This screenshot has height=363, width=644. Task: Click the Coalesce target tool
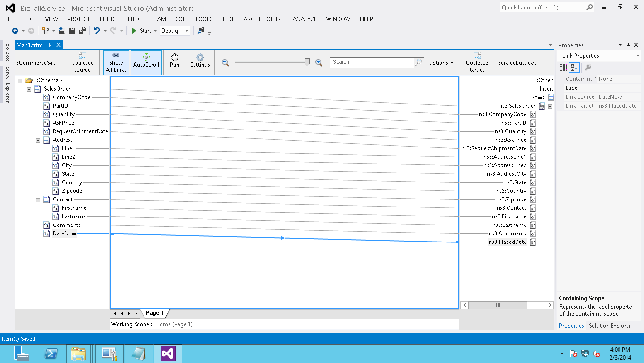click(477, 62)
